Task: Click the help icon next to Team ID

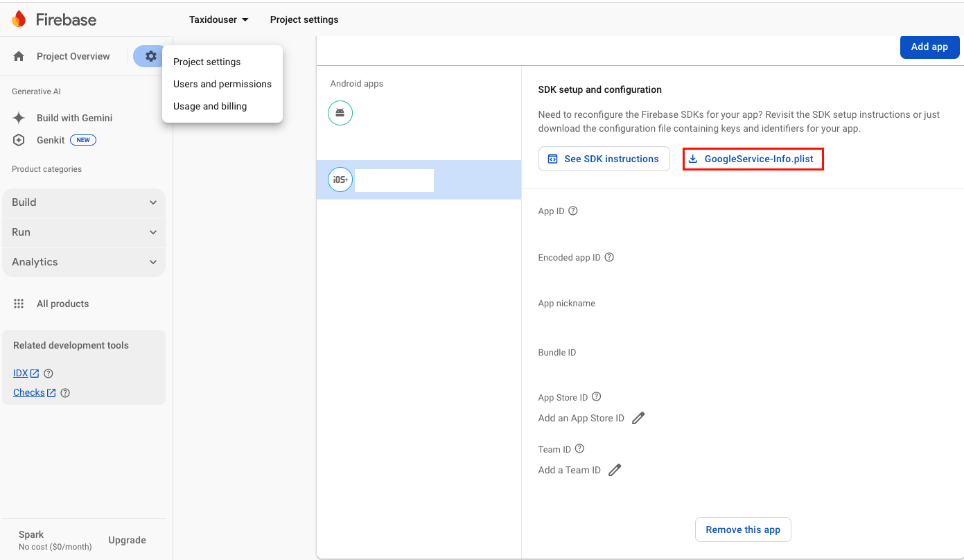Action: (x=580, y=448)
